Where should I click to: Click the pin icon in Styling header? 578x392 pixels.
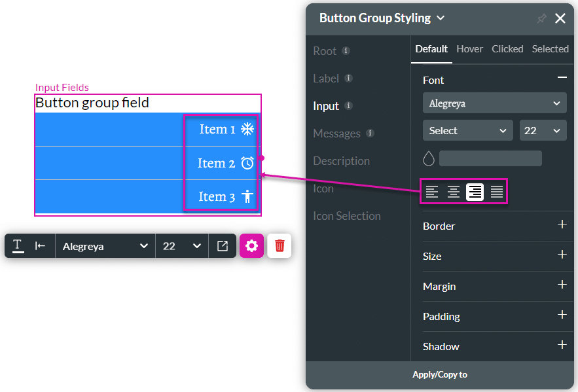(x=541, y=18)
